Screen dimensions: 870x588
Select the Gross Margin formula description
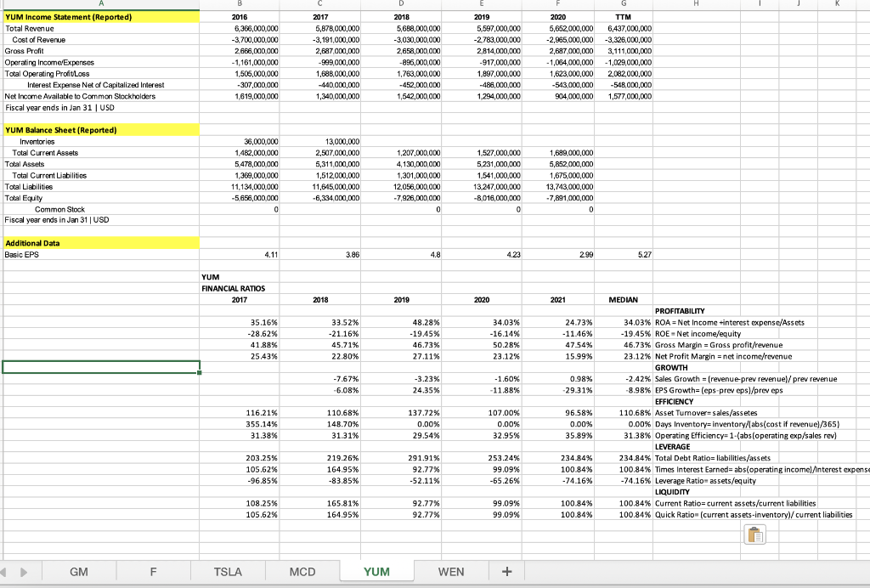pos(719,345)
